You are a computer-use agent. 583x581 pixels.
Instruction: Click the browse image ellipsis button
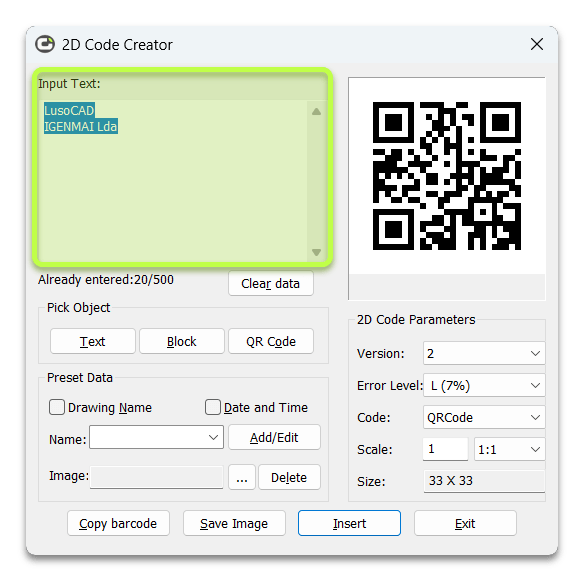point(242,477)
